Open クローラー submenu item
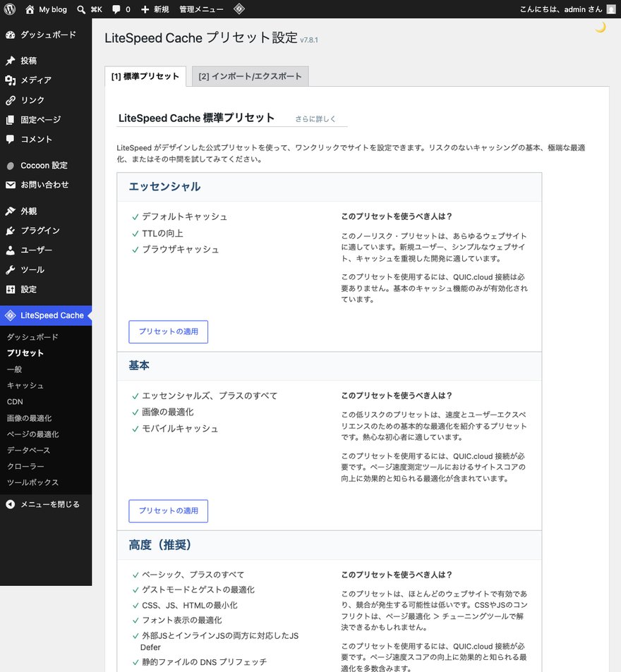The width and height of the screenshot is (621, 672). point(25,466)
